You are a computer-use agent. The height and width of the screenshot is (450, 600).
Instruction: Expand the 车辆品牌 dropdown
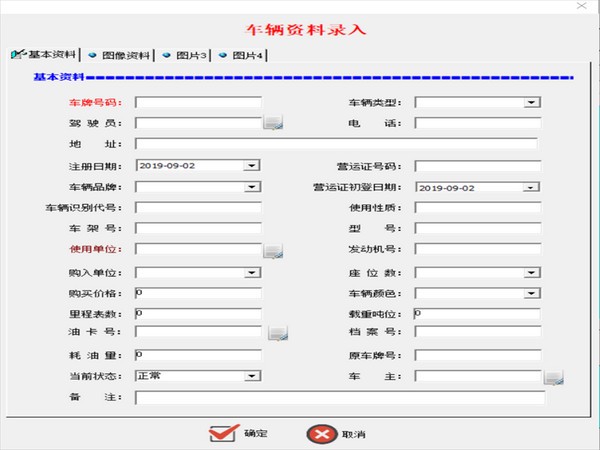[252, 187]
